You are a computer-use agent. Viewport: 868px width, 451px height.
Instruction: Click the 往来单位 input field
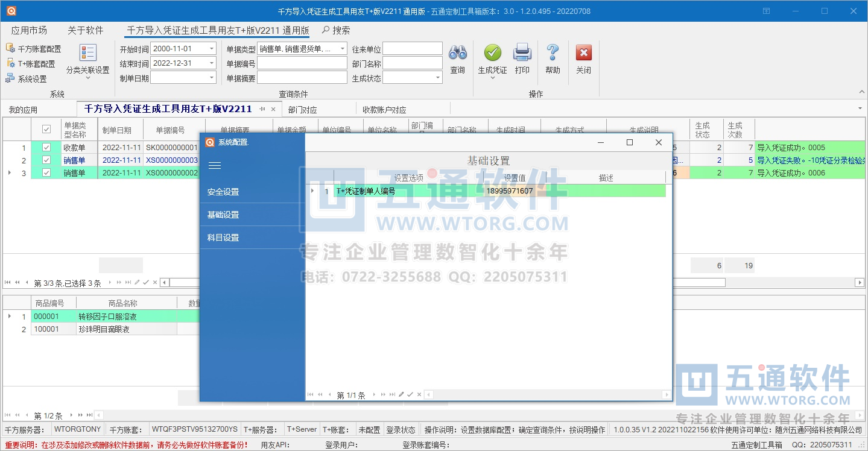pyautogui.click(x=412, y=49)
